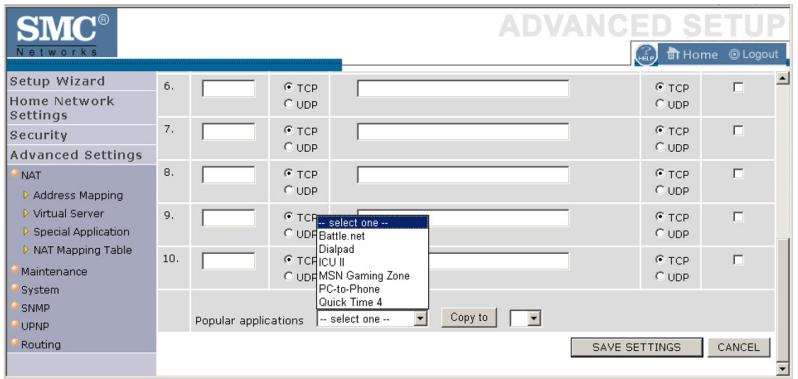Open SNMP section
The width and height of the screenshot is (798, 379).
point(35,308)
